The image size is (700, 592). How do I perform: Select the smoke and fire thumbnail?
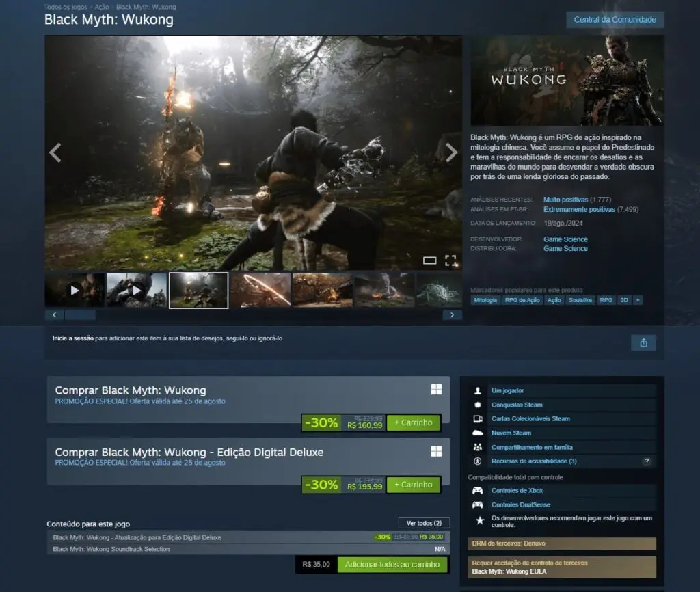click(384, 291)
